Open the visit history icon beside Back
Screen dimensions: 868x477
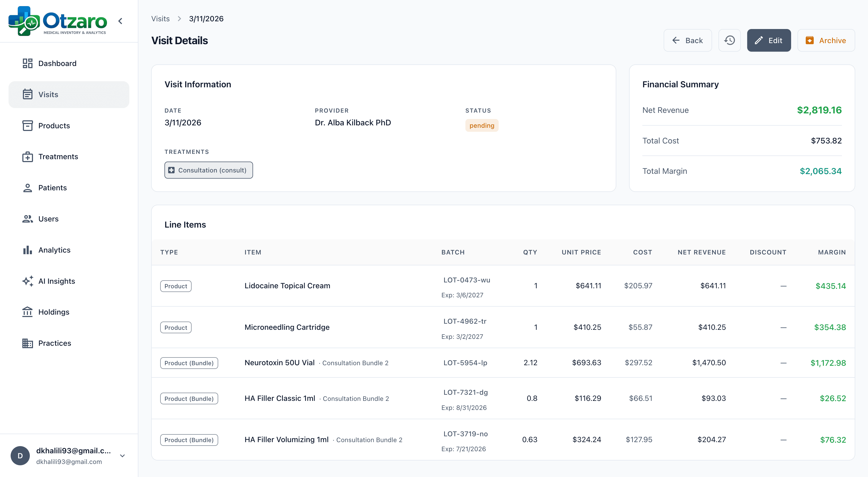(729, 40)
